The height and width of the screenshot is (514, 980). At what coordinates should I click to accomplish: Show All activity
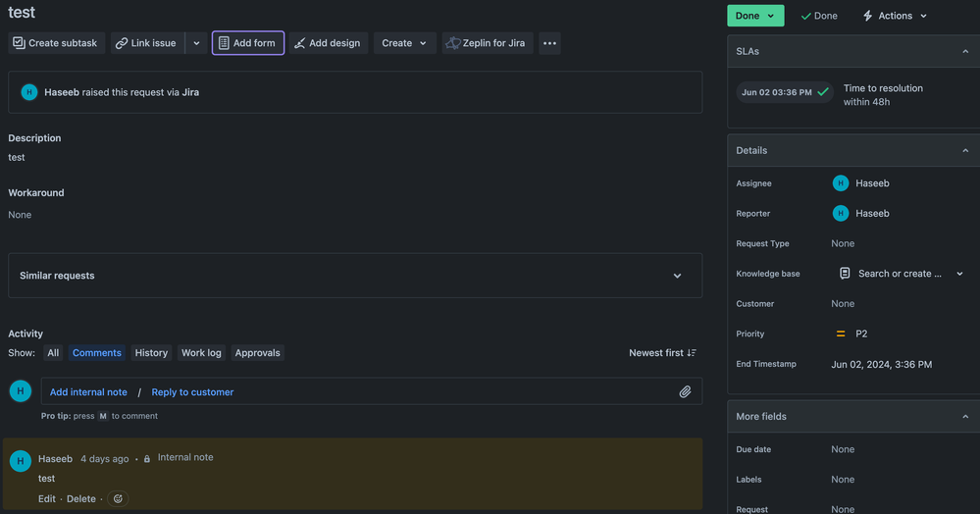(53, 353)
